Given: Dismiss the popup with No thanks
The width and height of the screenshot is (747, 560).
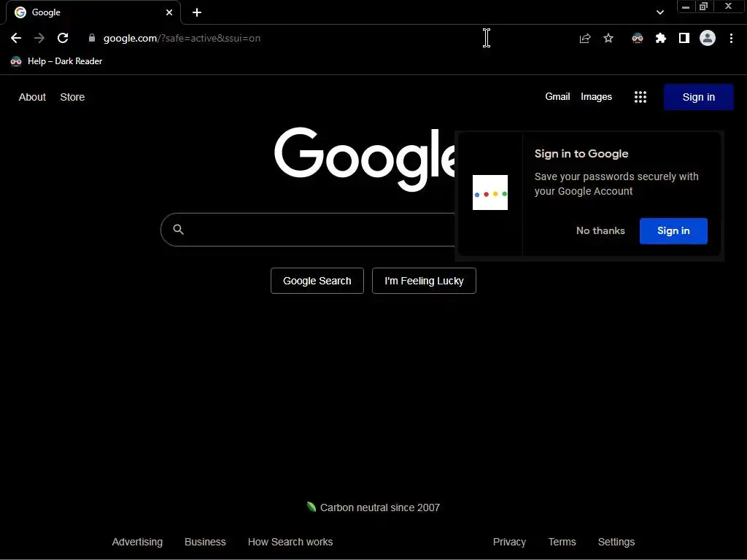Looking at the screenshot, I should [x=600, y=231].
